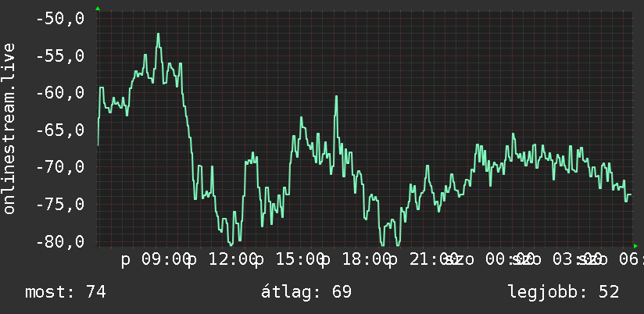Image resolution: width=644 pixels, height=314 pixels.
Task: Click the -55,0 y-axis label
Action: (x=60, y=55)
